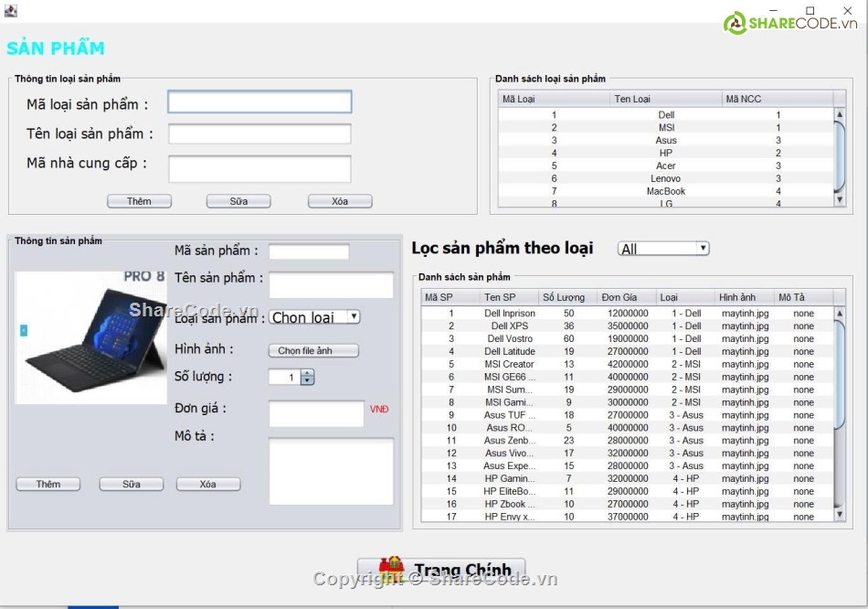Sort by Ten Loại column header
This screenshot has width=868, height=609.
tap(666, 99)
